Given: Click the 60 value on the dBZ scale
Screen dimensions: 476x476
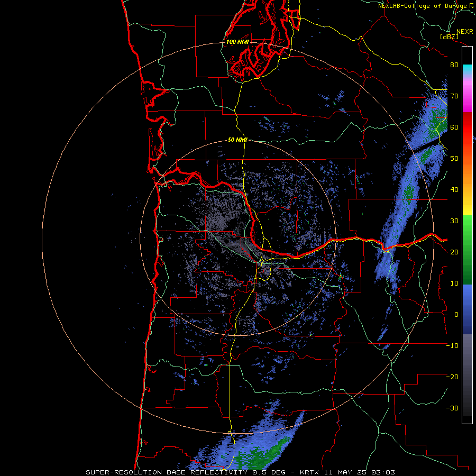Looking at the screenshot, I should click(454, 127).
